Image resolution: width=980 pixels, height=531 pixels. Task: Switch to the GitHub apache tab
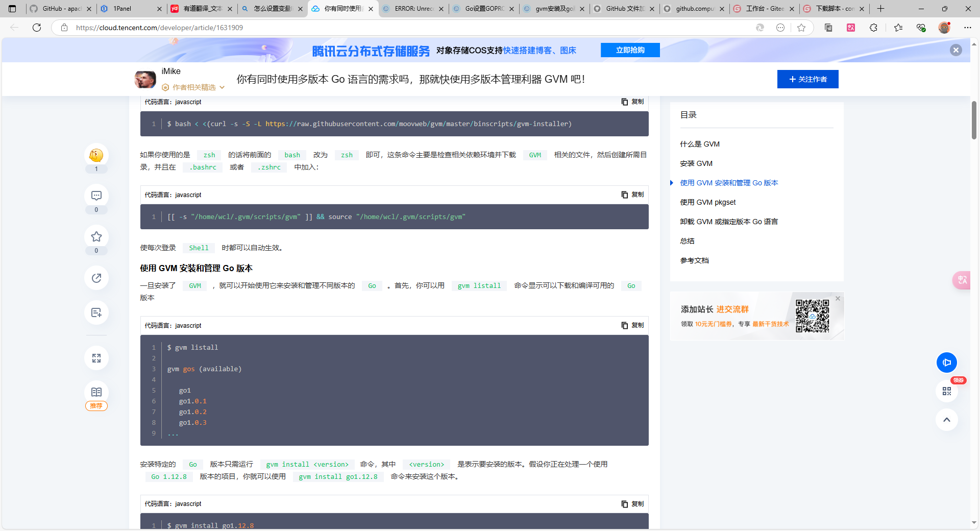[61, 9]
